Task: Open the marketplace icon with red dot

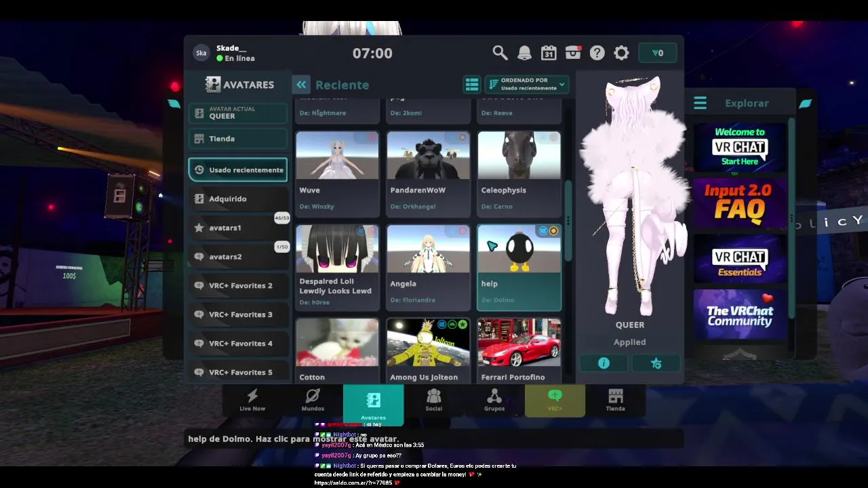Action: (x=573, y=53)
